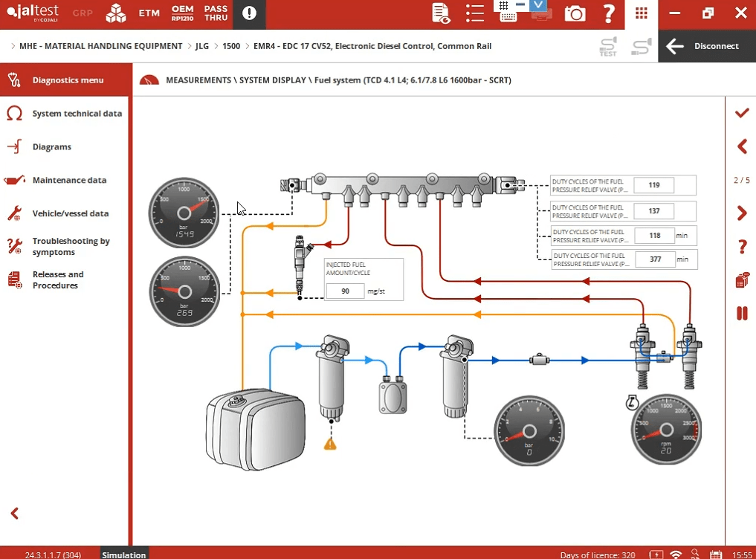Click the OEM RP1210 icon

182,13
